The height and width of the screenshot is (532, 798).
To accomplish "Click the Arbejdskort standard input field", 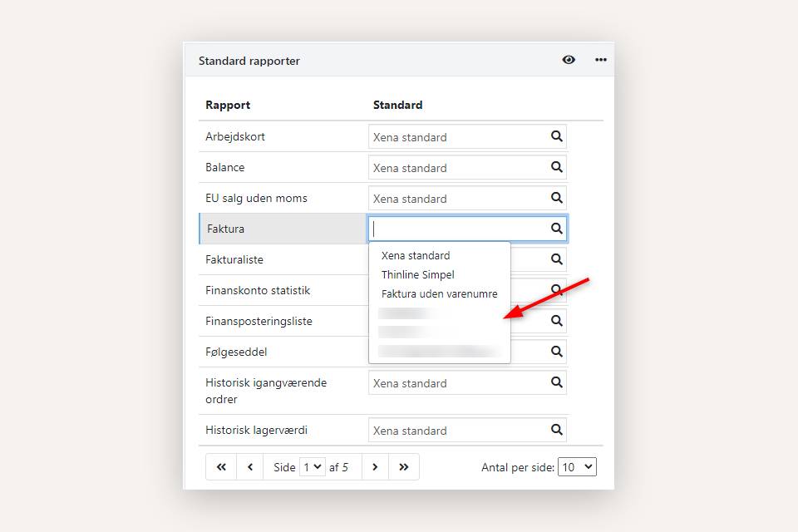I will [x=457, y=136].
